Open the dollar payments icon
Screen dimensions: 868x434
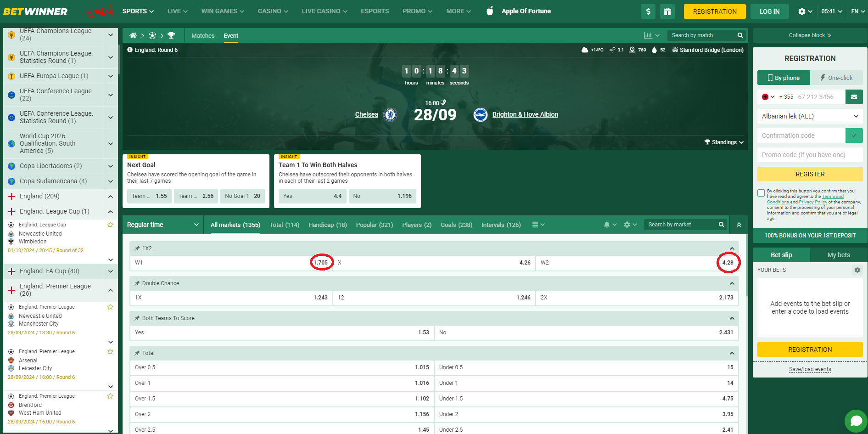(648, 11)
